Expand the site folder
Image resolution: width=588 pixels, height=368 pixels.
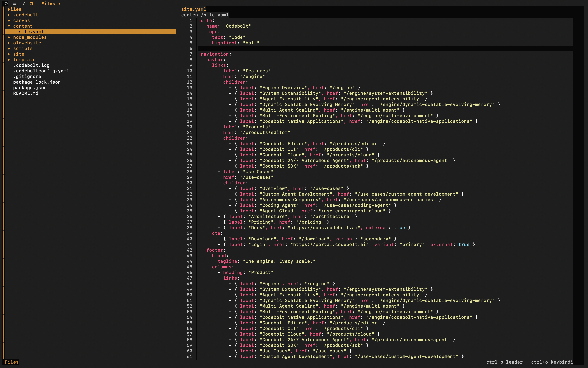9,54
